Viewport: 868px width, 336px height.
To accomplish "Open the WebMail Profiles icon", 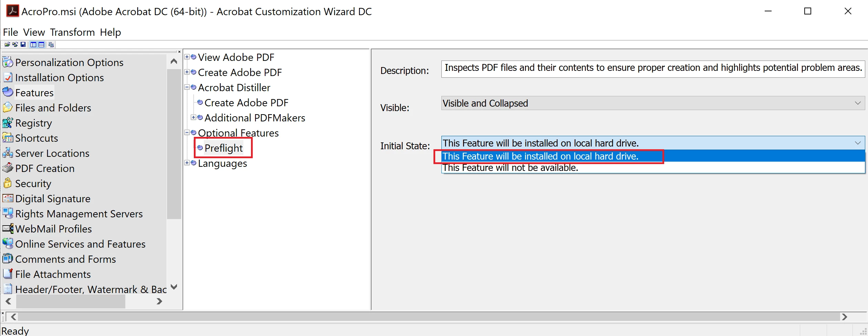I will (8, 229).
